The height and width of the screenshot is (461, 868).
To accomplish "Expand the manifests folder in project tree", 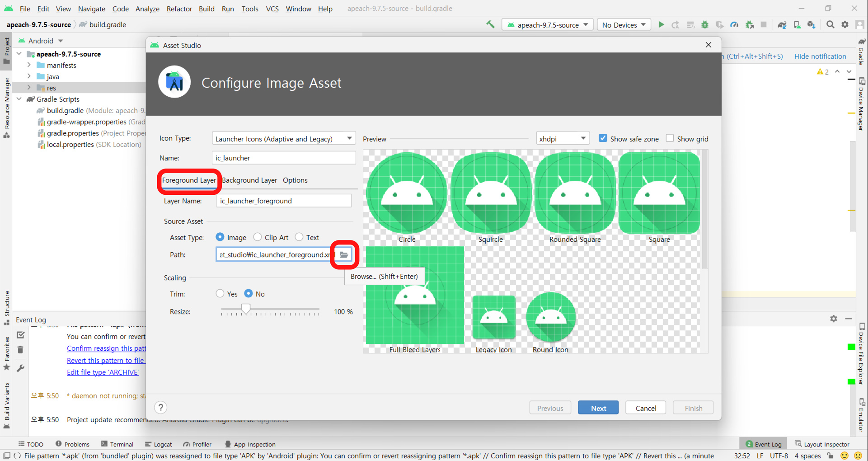I will point(29,65).
